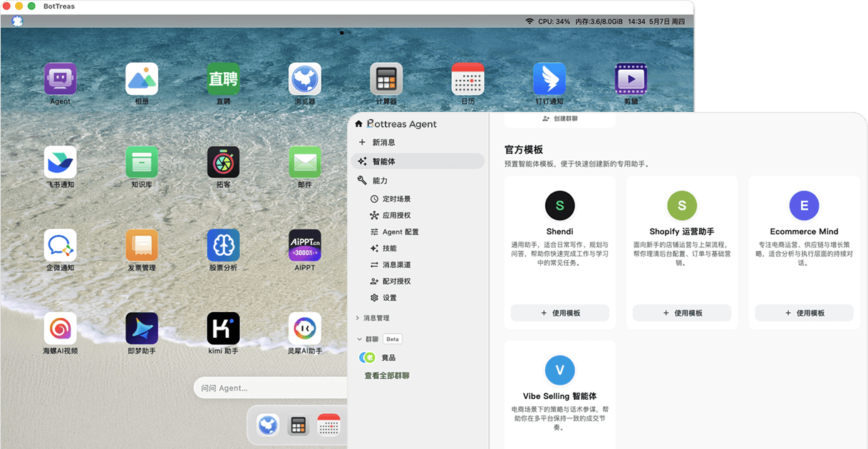Image resolution: width=868 pixels, height=449 pixels.
Task: Select 智能体 in the sidebar
Action: pyautogui.click(x=418, y=161)
